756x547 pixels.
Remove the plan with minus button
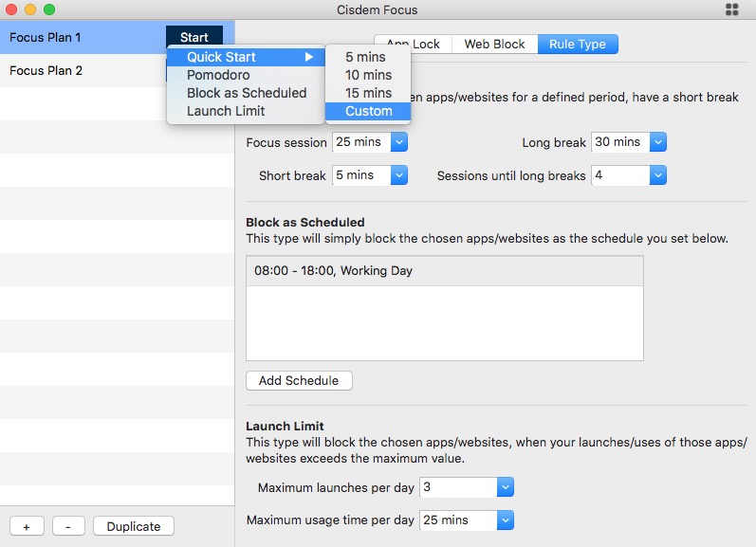[x=68, y=526]
